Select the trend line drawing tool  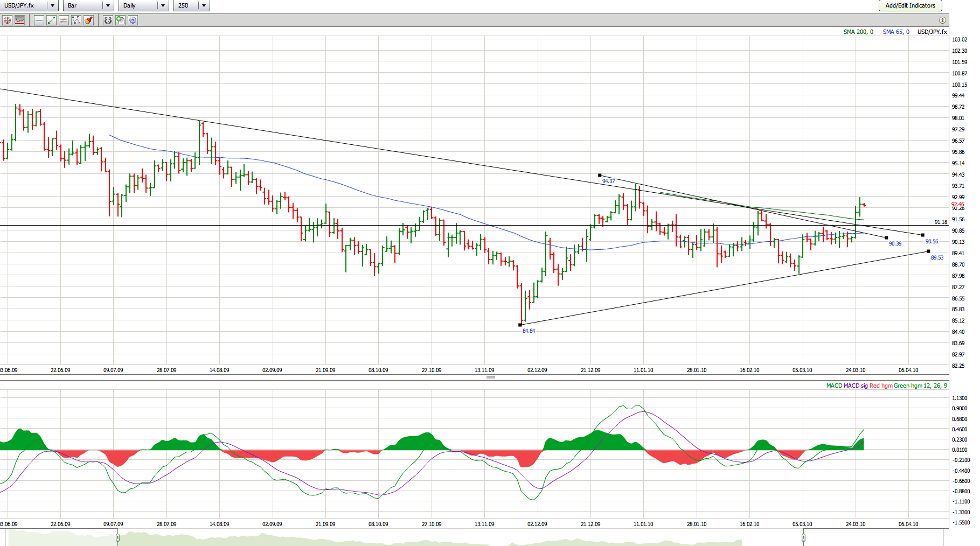point(51,20)
